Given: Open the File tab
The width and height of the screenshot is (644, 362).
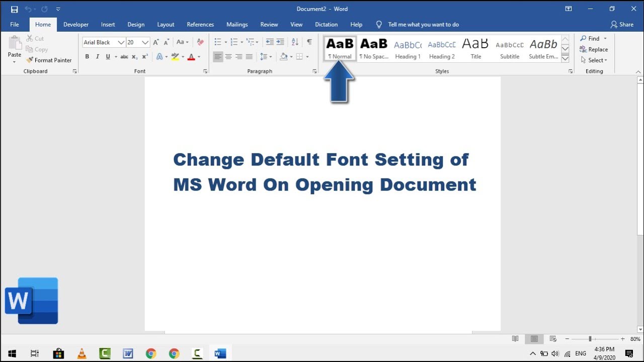Looking at the screenshot, I should (x=15, y=24).
